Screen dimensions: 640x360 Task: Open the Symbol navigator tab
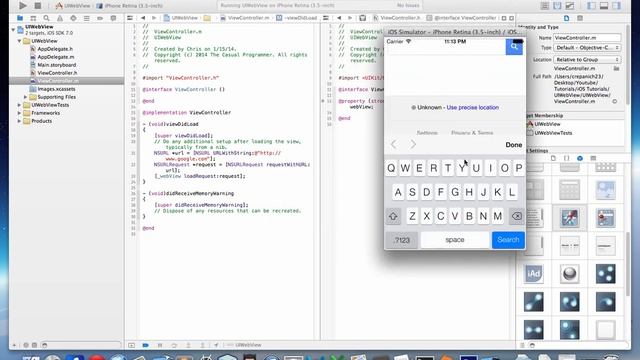33,18
